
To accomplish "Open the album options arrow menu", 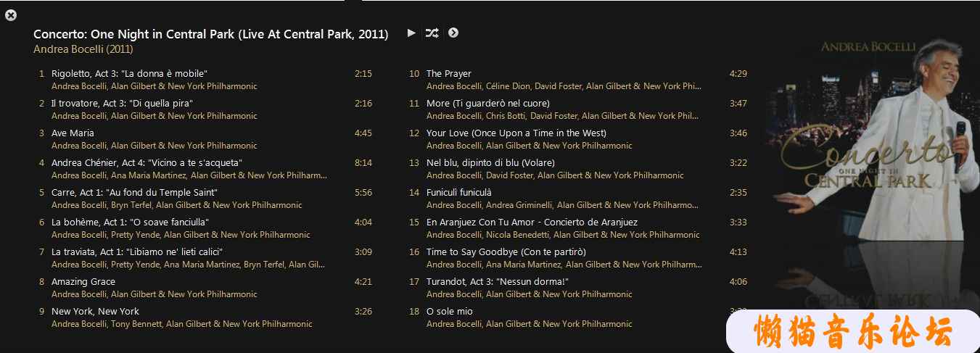I will coord(453,33).
